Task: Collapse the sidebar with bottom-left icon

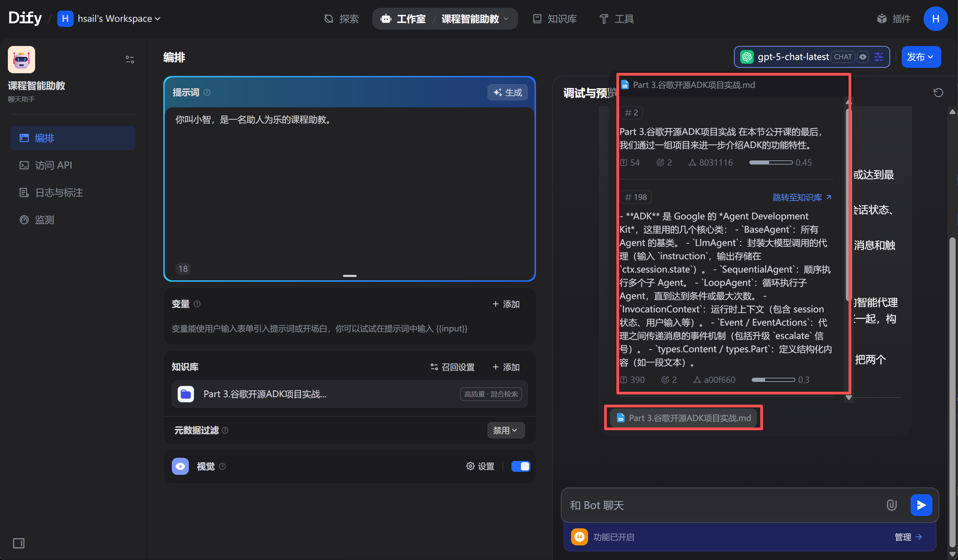Action: point(19,543)
